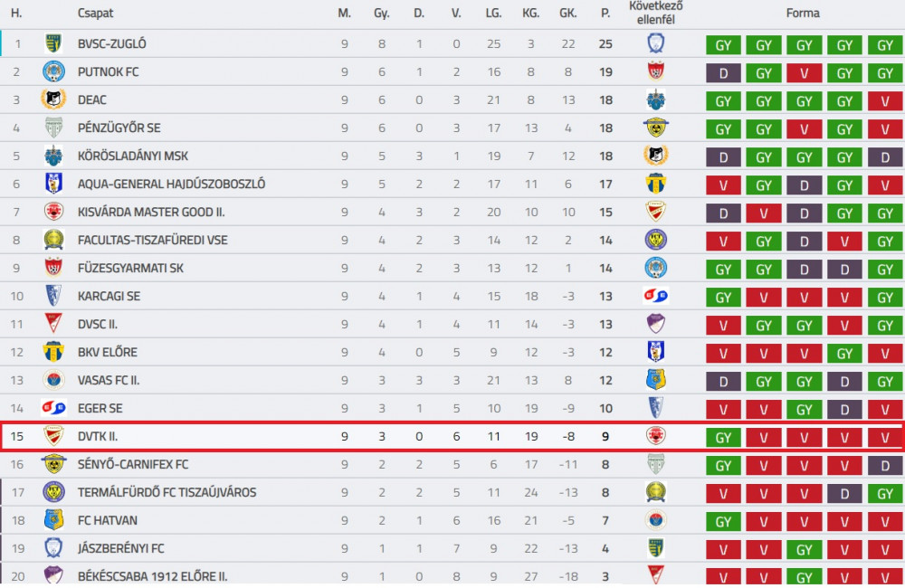This screenshot has width=905, height=588.
Task: Open DEAC's next opponent crest
Action: pyautogui.click(x=655, y=100)
